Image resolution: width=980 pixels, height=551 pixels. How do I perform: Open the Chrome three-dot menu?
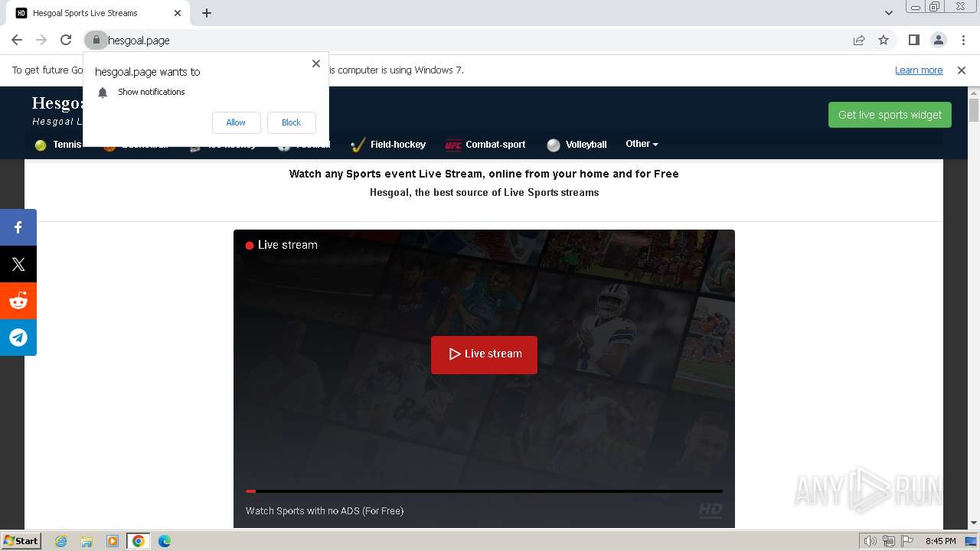pos(962,40)
